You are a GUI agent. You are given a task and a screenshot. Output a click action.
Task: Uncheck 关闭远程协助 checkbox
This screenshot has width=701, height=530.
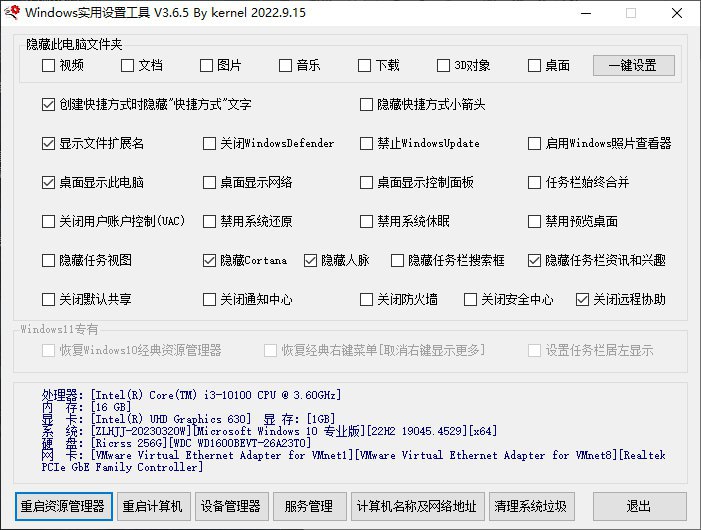pos(583,299)
